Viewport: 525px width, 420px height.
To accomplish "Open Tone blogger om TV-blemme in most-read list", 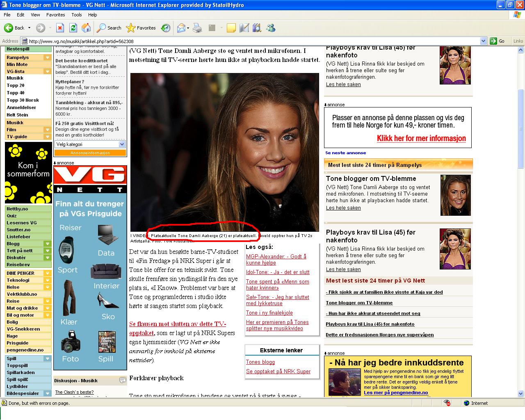I will (359, 303).
